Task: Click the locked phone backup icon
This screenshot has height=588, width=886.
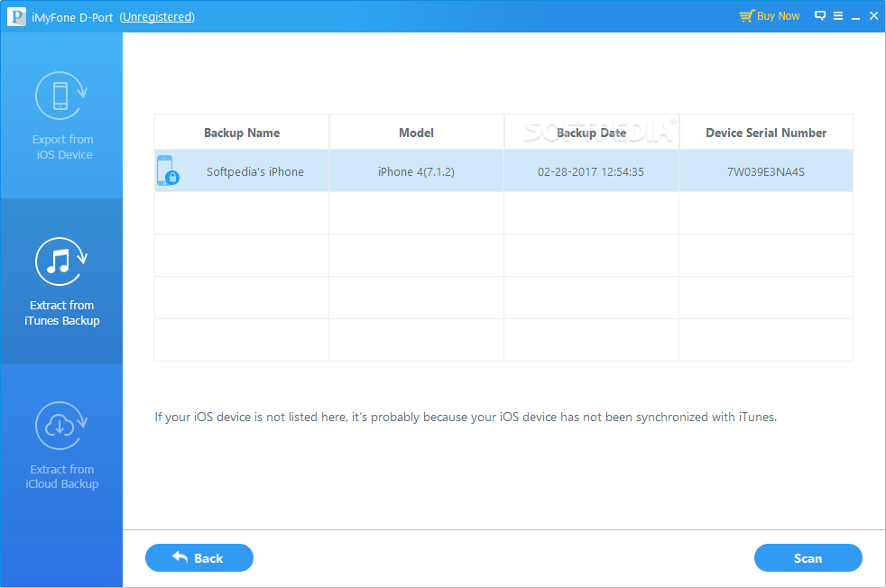Action: 168,170
